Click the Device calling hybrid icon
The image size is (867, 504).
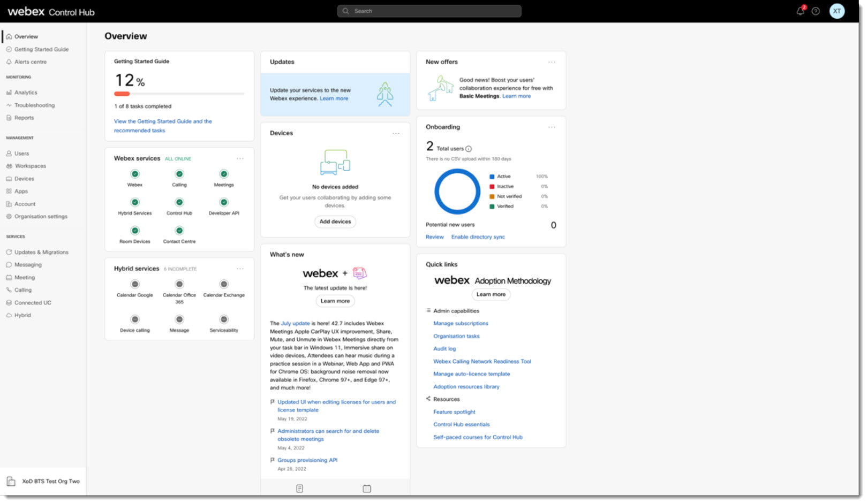click(x=135, y=319)
